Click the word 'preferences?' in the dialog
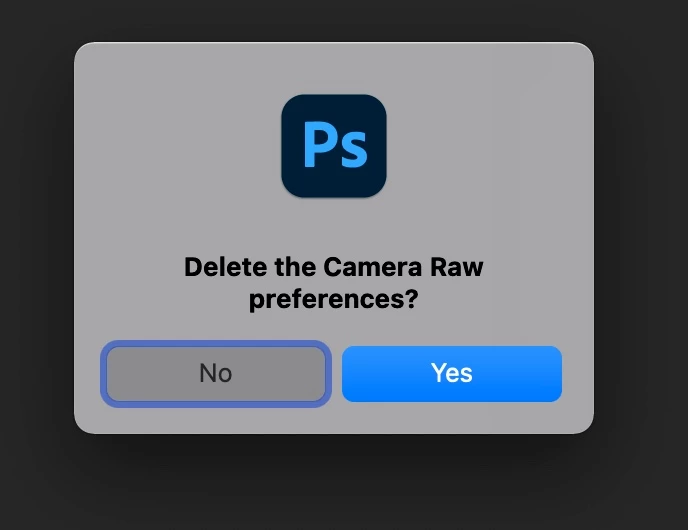 pyautogui.click(x=334, y=299)
